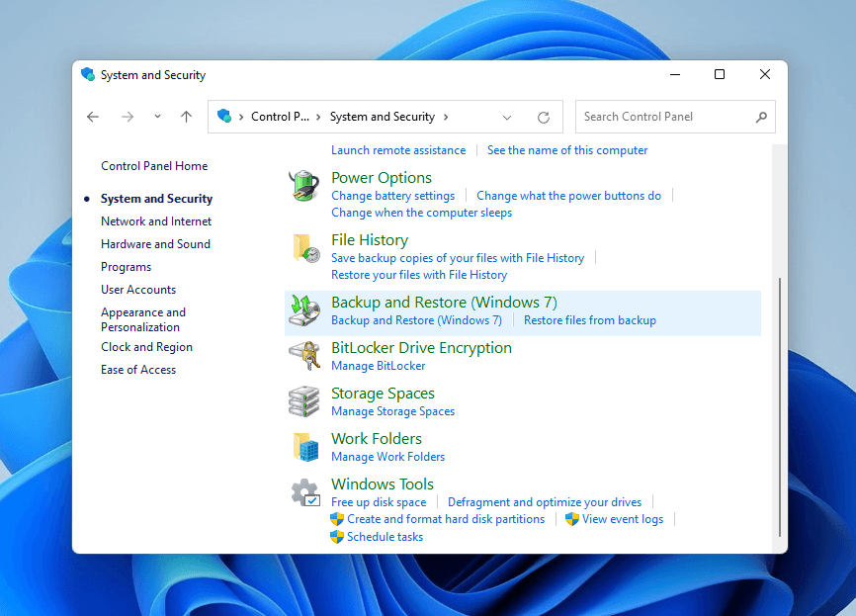Click Manage Work Folders link

pos(388,457)
